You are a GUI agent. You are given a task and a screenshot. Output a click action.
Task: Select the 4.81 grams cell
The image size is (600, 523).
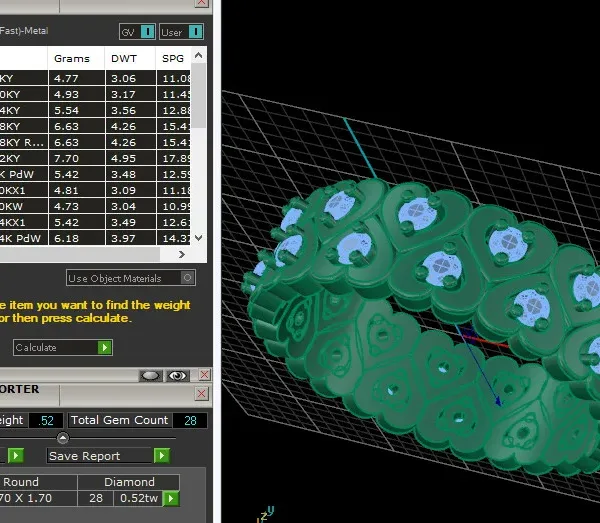click(77, 191)
